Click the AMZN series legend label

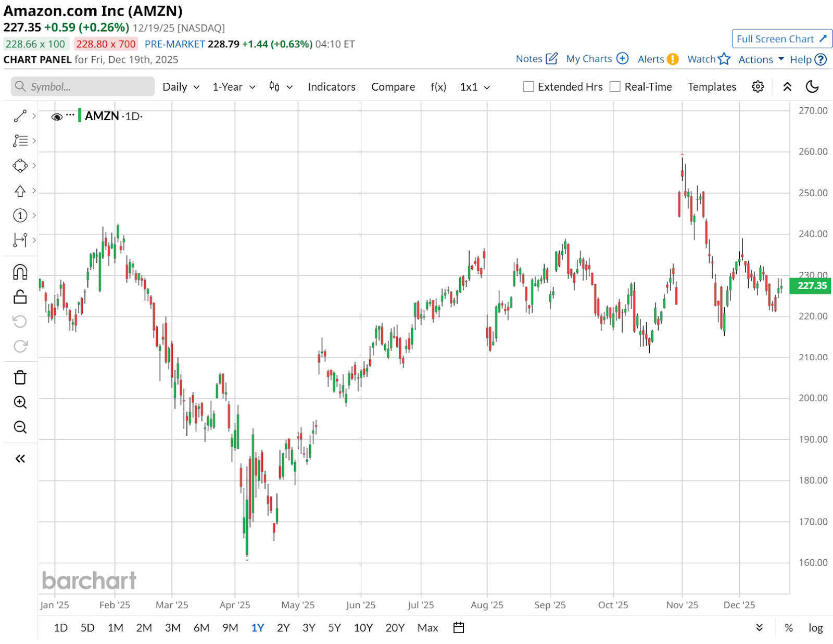click(x=102, y=116)
